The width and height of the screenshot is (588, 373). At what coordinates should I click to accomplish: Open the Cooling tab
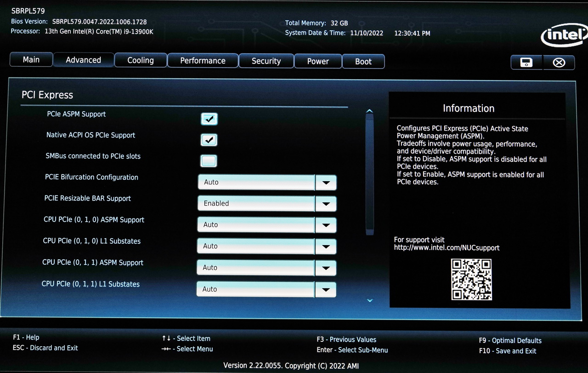(x=141, y=60)
